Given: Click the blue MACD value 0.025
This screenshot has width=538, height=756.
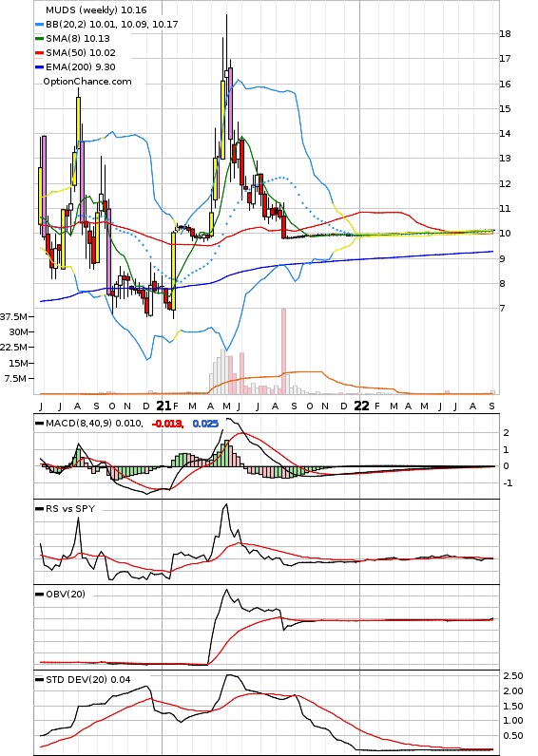Looking at the screenshot, I should pos(205,424).
